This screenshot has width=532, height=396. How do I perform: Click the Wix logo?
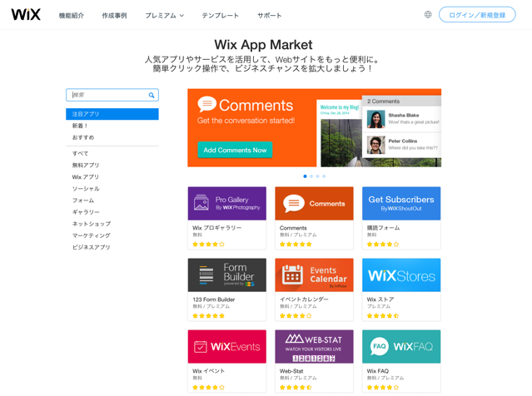click(x=26, y=15)
